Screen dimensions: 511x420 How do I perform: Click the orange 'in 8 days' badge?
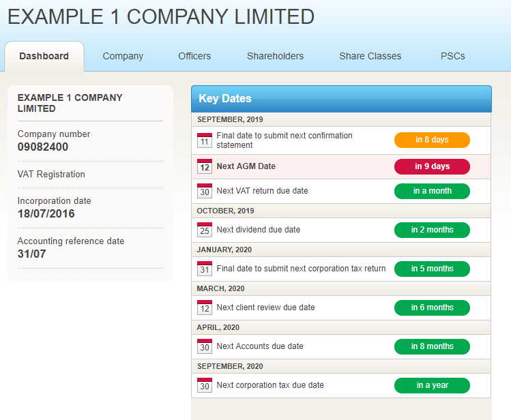click(432, 140)
